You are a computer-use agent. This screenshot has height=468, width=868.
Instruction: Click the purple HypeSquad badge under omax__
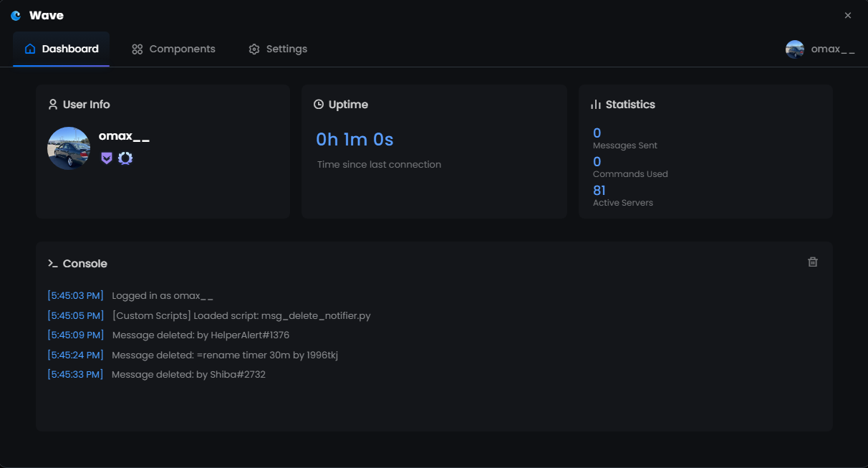point(107,158)
